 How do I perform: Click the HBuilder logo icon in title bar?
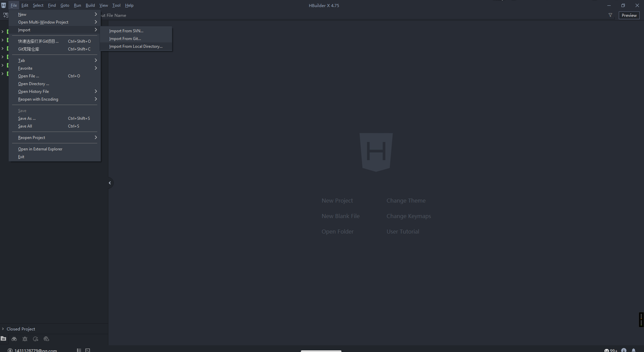pos(3,5)
